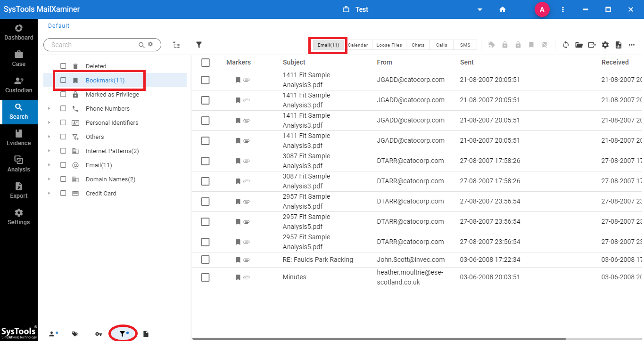Open the case dropdown arrow beside Test

pos(480,9)
